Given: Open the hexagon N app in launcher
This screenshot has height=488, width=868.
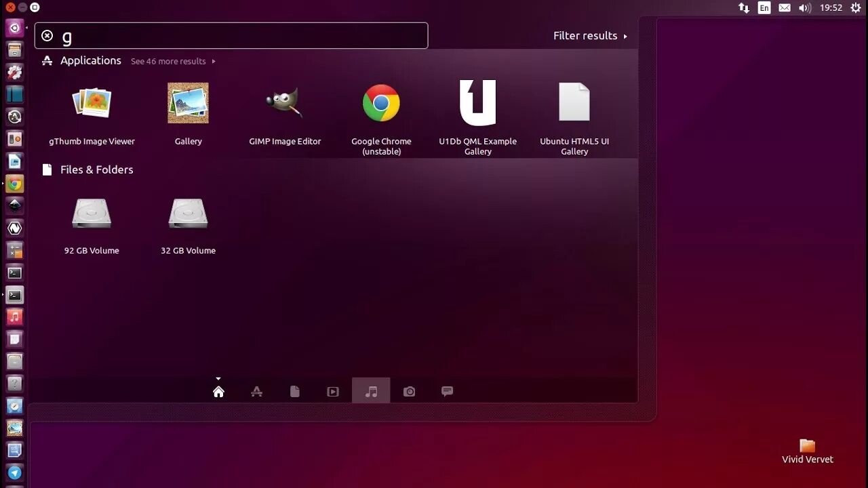Looking at the screenshot, I should 14,228.
